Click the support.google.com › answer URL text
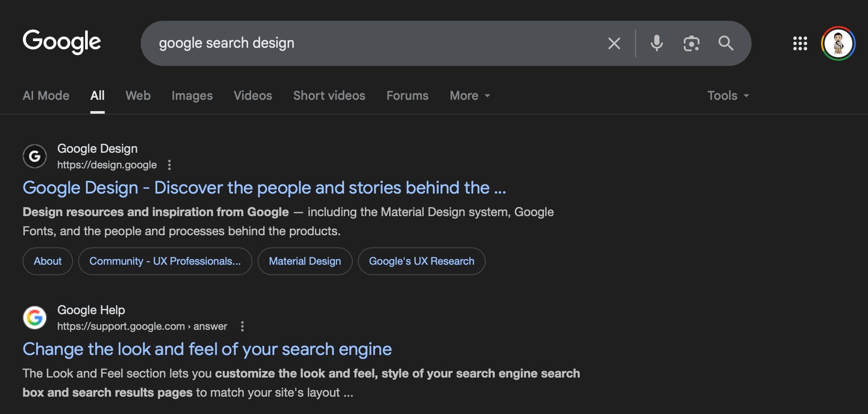Viewport: 868px width, 414px height. click(x=142, y=326)
